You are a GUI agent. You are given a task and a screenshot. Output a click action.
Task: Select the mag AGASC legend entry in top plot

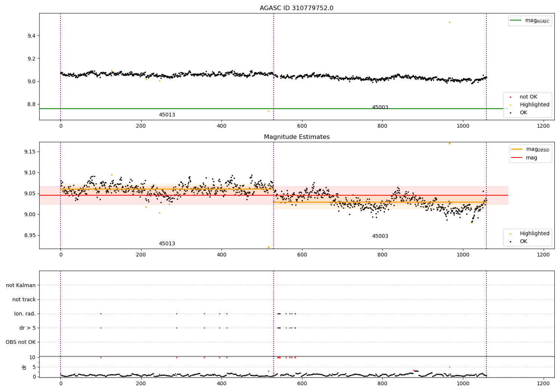point(530,21)
